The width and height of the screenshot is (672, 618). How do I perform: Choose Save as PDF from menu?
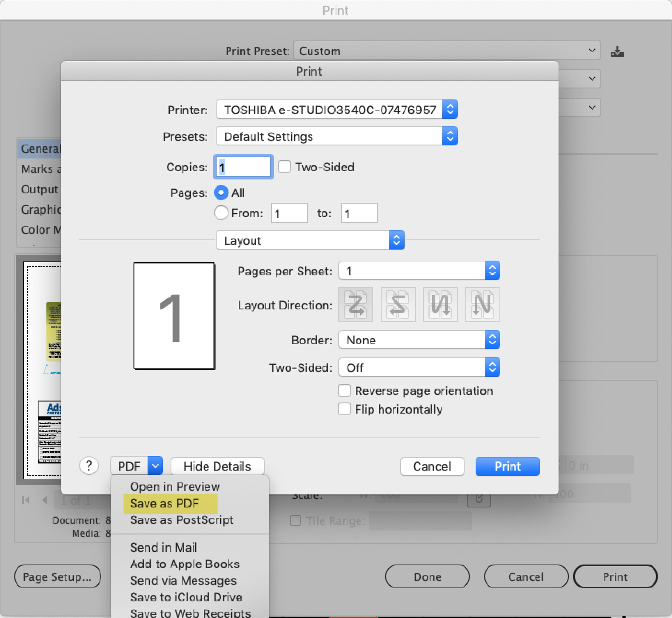[x=165, y=503]
